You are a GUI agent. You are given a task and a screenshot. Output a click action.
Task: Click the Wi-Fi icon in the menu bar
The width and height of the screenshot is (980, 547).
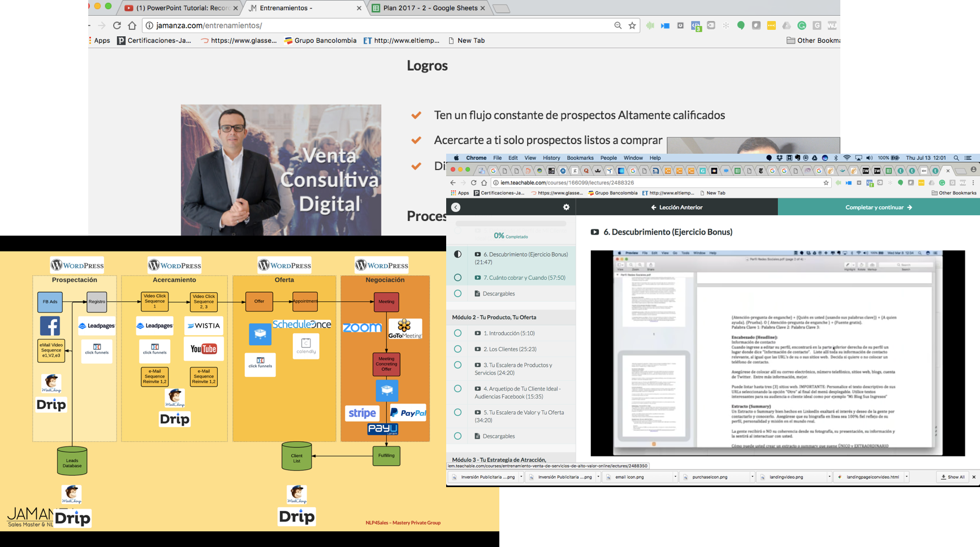[847, 158]
